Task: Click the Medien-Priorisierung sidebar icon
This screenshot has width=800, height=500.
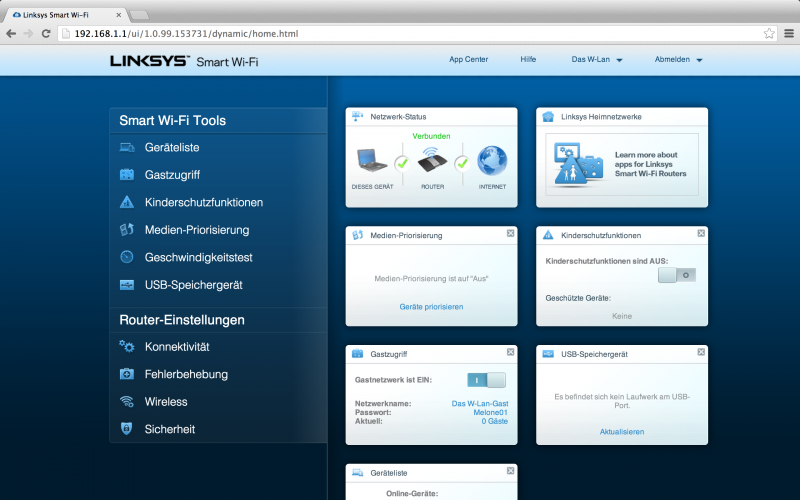Action: tap(127, 230)
